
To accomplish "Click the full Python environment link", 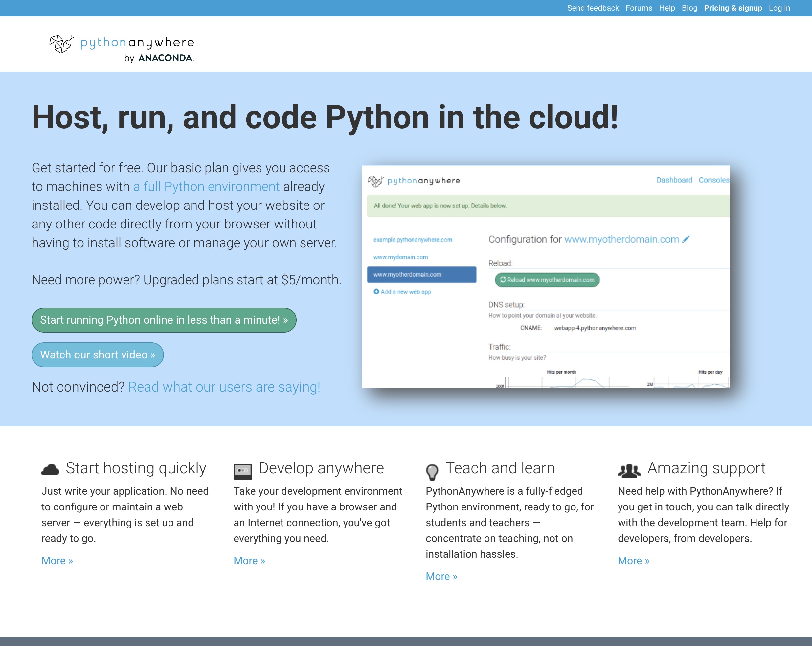I will [206, 186].
